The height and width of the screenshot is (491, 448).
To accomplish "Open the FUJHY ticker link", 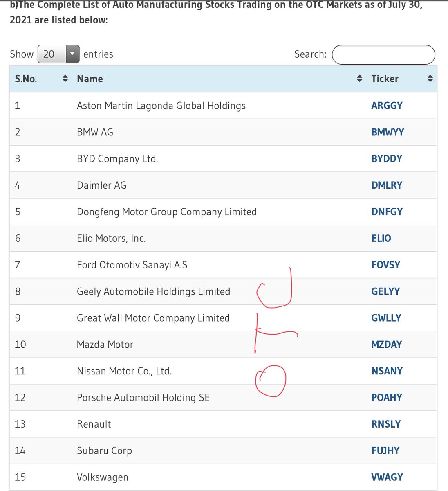I will (x=385, y=451).
